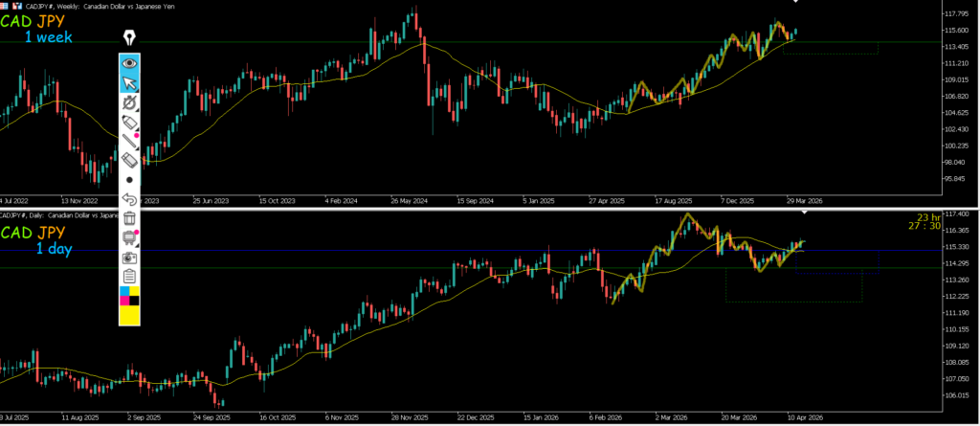The image size is (980, 426).
Task: Click the clipboard icon
Action: pyautogui.click(x=130, y=276)
